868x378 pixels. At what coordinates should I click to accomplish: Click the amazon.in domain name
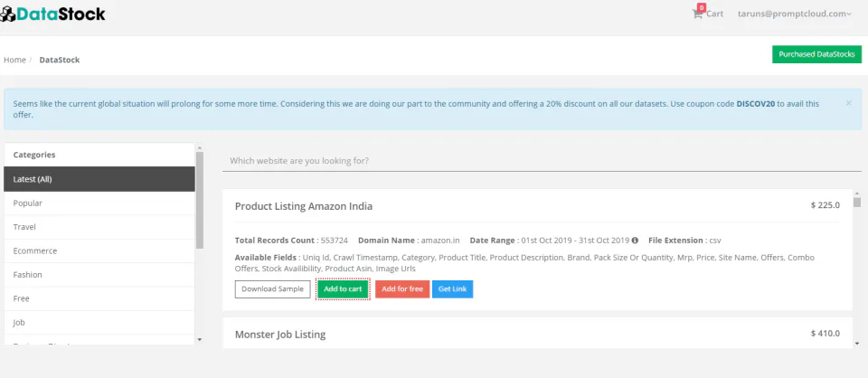(440, 241)
